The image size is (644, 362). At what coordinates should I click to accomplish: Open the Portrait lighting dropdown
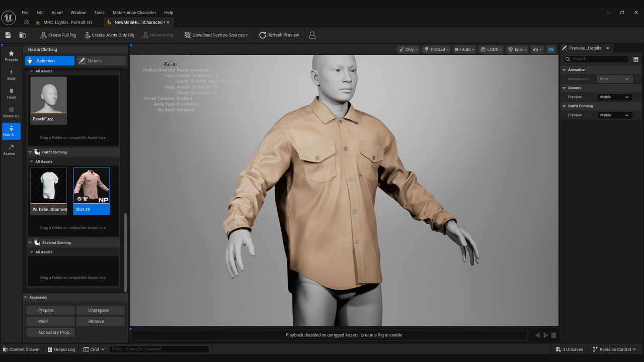(x=436, y=49)
